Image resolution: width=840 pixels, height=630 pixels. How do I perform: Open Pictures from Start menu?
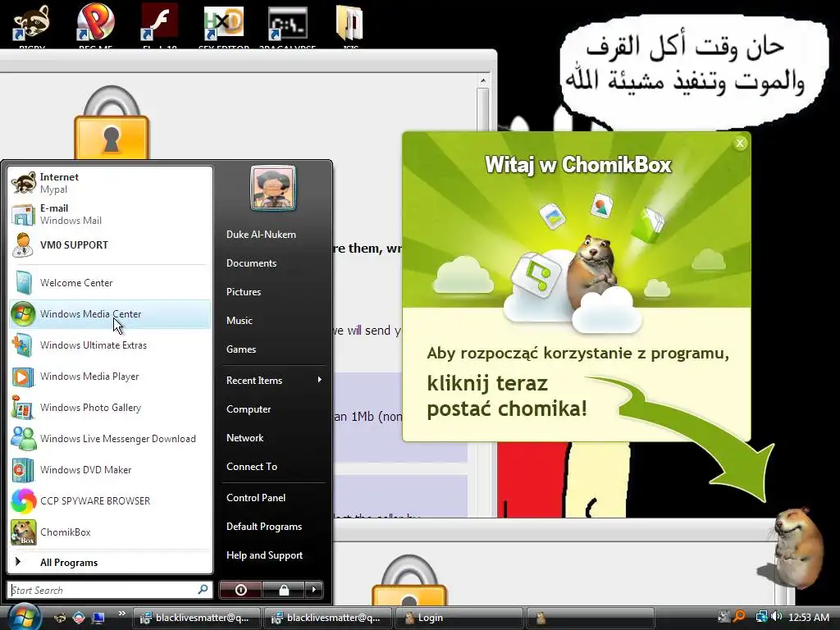coord(243,292)
